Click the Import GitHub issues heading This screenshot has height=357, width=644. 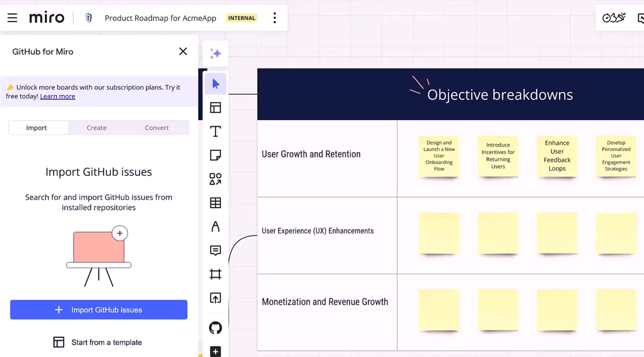tap(99, 172)
